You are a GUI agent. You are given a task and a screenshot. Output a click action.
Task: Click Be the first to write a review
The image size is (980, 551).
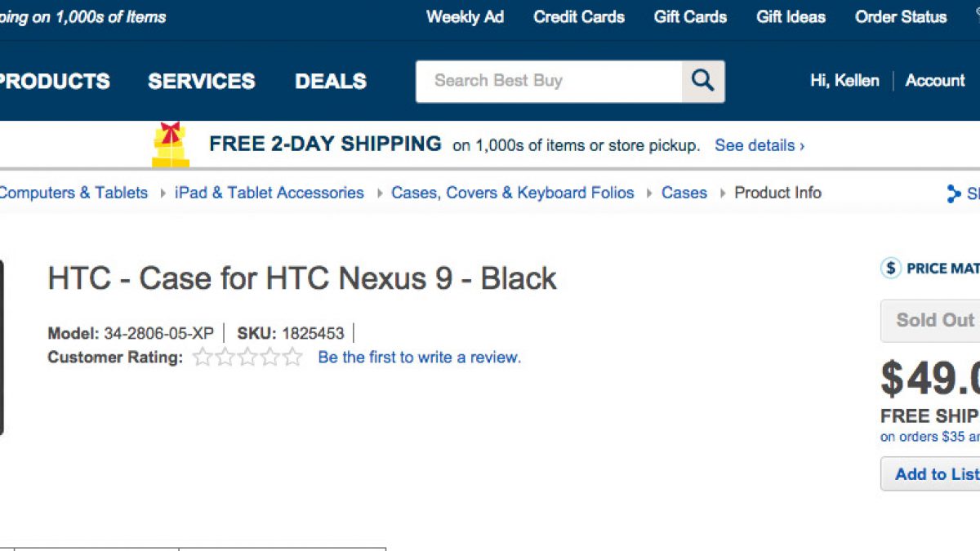click(x=419, y=358)
